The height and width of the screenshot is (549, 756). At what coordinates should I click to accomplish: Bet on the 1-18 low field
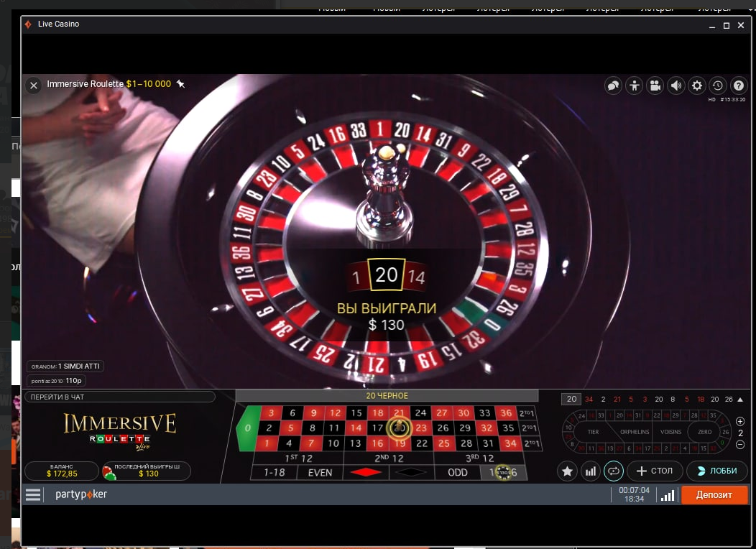[275, 473]
